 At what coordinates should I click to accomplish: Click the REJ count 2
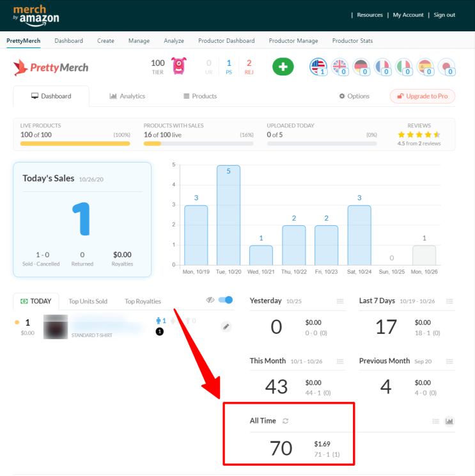[249, 67]
